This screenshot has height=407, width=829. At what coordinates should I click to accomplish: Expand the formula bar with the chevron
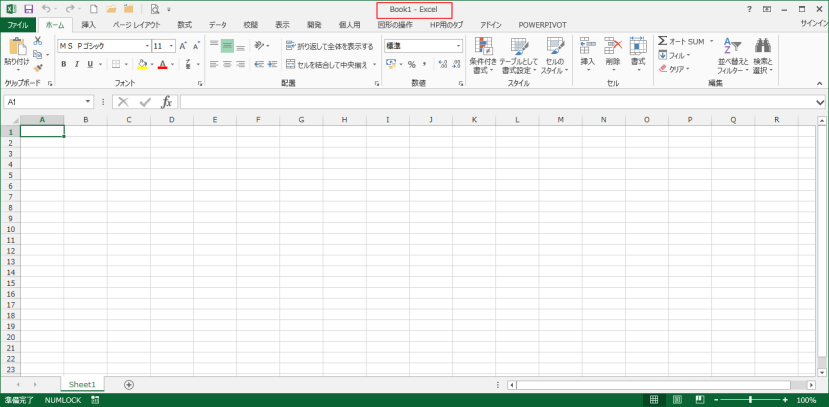point(821,102)
